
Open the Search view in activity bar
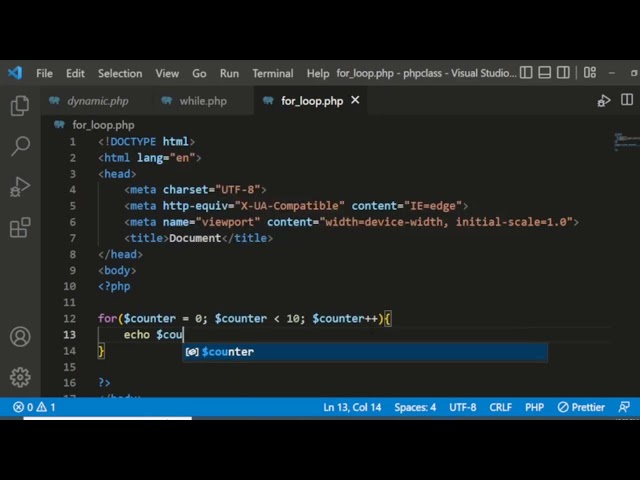point(20,146)
